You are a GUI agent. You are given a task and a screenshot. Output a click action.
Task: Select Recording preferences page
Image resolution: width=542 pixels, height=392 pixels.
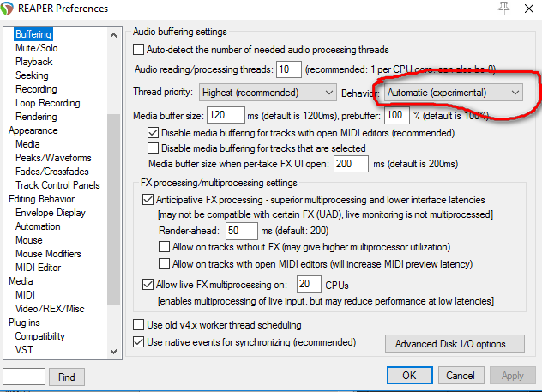[x=36, y=89]
